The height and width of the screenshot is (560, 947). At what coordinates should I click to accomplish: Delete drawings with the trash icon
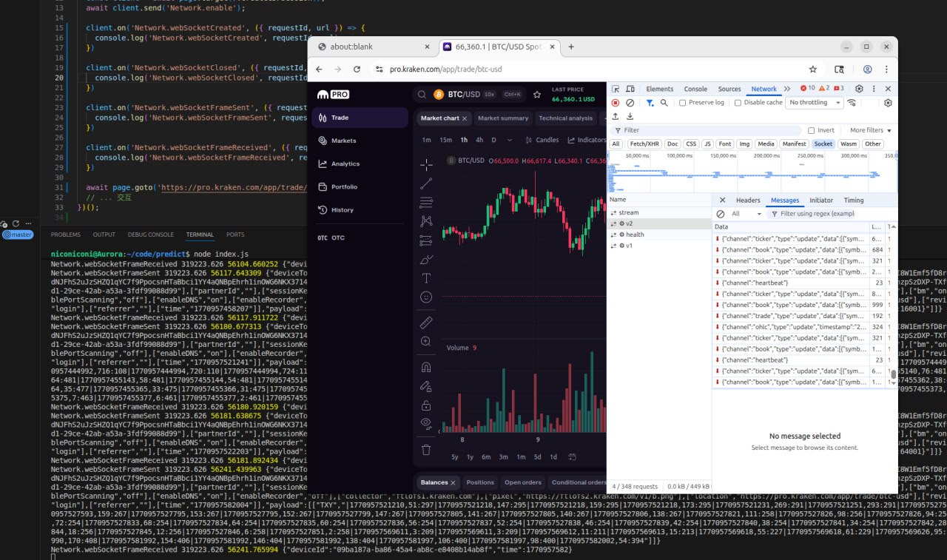426,449
